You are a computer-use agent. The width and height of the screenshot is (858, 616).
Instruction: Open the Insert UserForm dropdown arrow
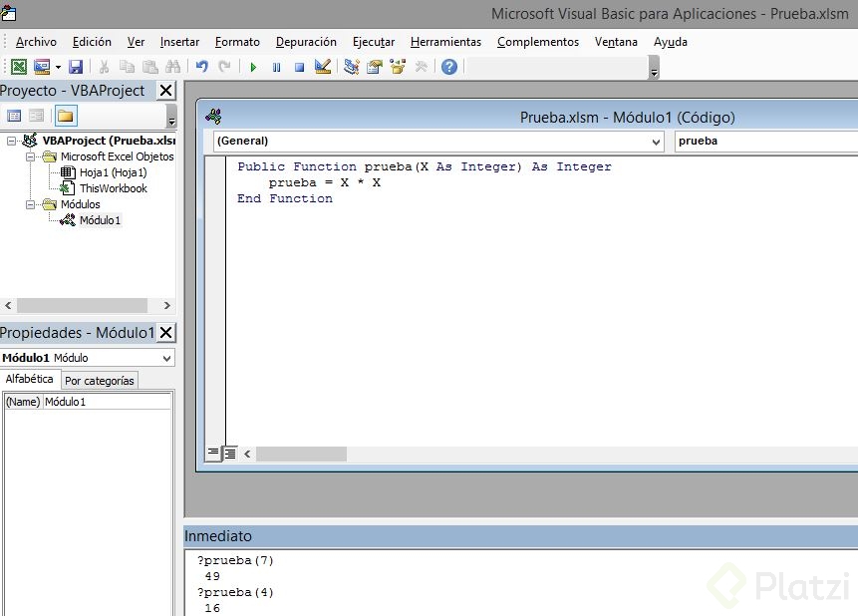click(58, 68)
